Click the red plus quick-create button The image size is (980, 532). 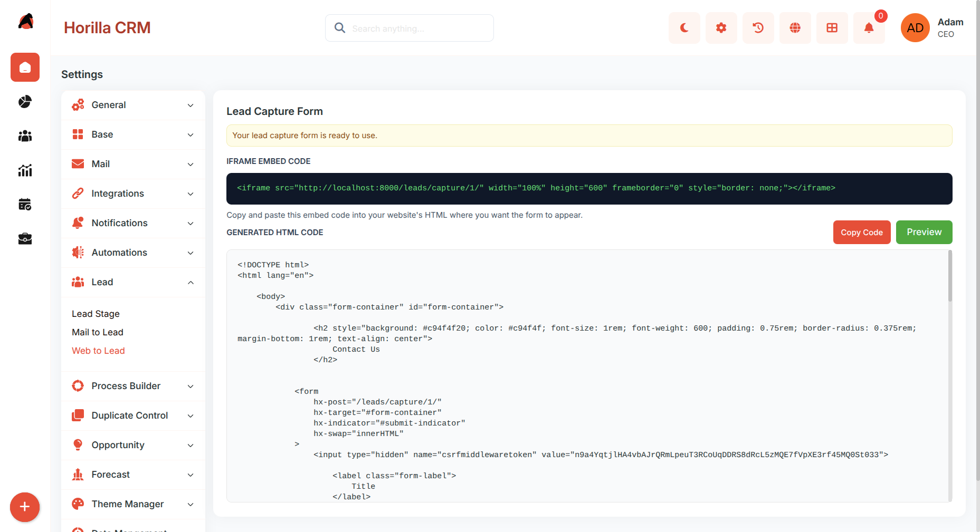click(x=25, y=507)
